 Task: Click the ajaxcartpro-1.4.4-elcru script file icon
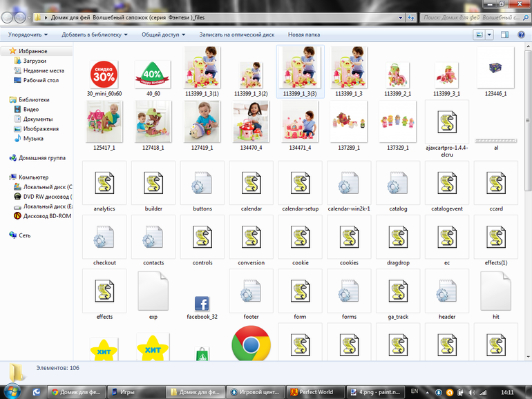point(447,122)
